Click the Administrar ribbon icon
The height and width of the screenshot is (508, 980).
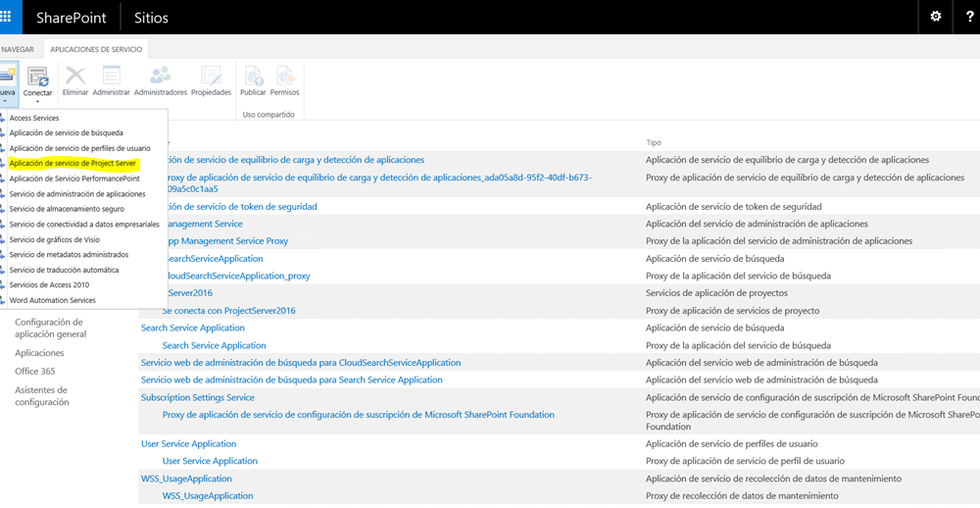pos(112,76)
